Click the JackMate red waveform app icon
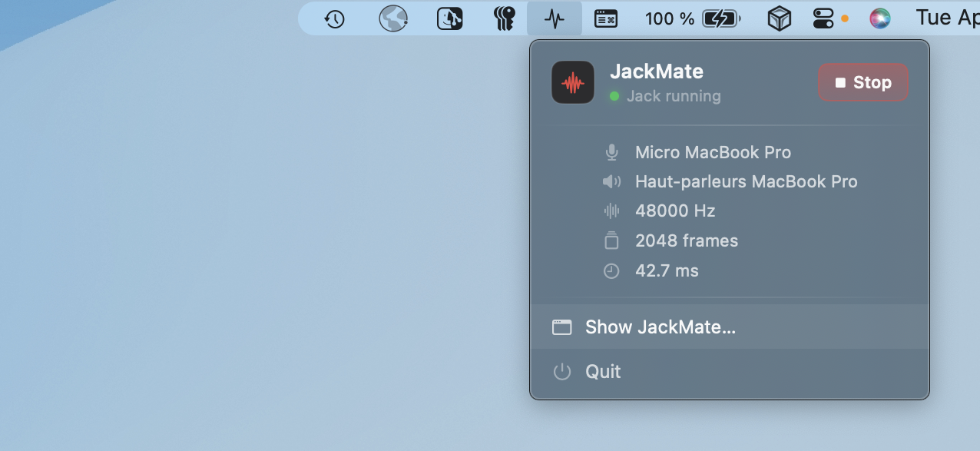The width and height of the screenshot is (980, 451). click(x=573, y=82)
